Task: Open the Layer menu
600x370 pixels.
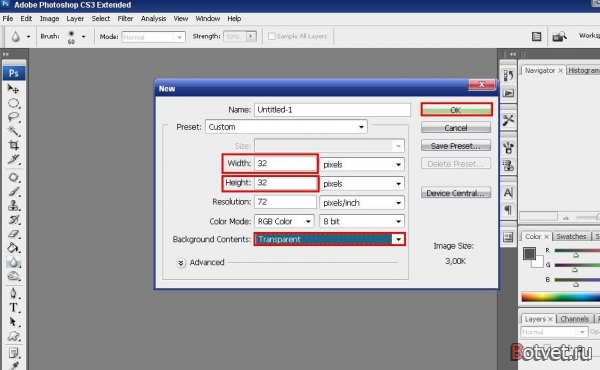Action: click(x=75, y=18)
